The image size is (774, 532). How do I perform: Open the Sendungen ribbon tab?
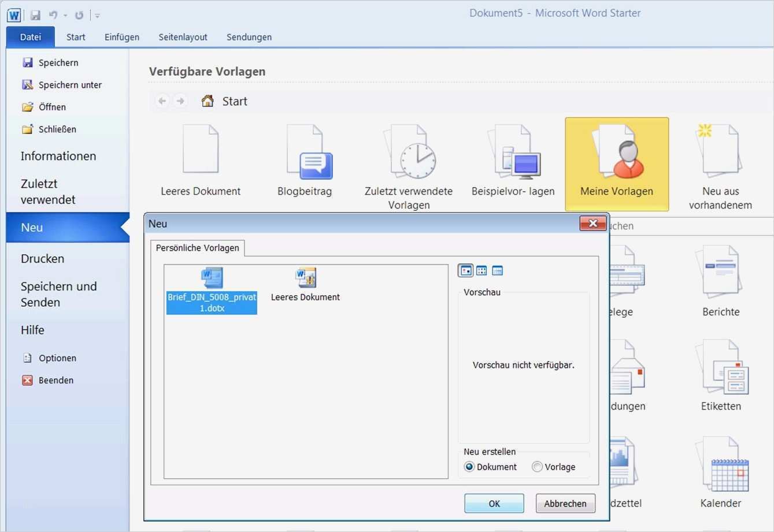point(249,37)
